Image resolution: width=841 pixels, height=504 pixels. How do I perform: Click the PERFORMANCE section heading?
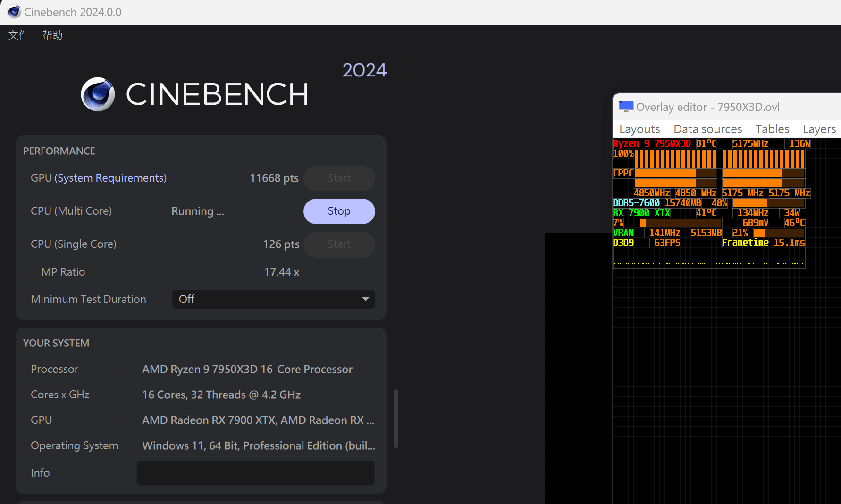pyautogui.click(x=59, y=151)
